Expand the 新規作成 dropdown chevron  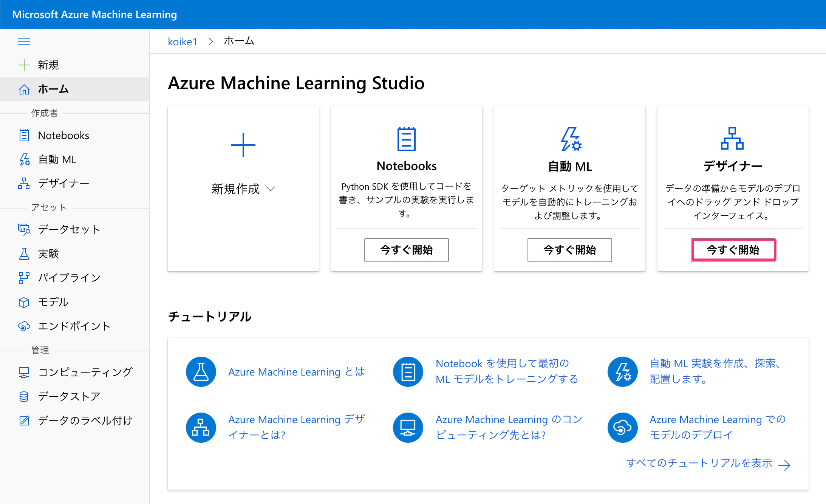271,189
